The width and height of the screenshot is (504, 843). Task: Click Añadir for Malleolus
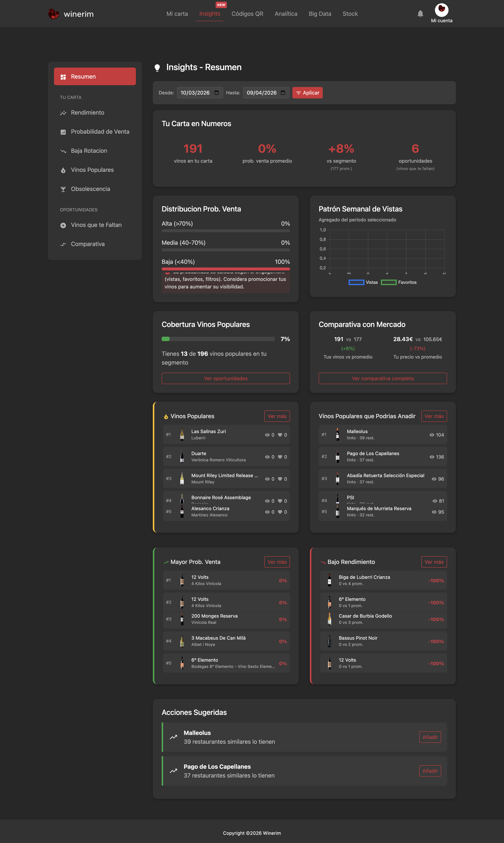click(x=430, y=737)
